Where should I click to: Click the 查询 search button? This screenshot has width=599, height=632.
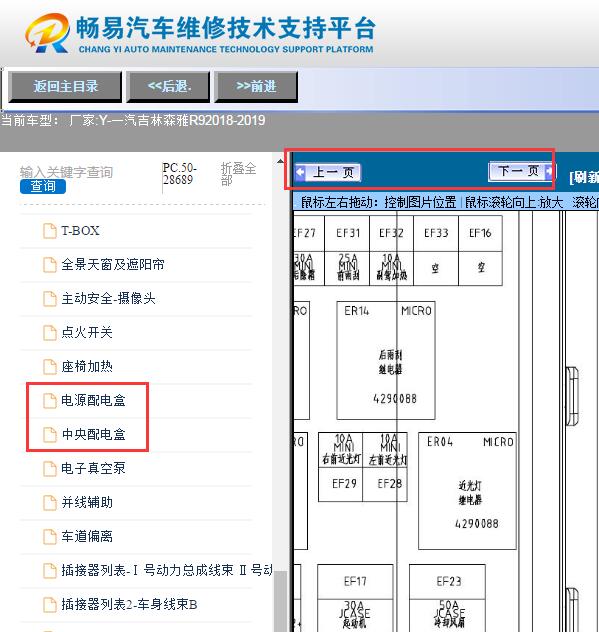click(x=43, y=186)
